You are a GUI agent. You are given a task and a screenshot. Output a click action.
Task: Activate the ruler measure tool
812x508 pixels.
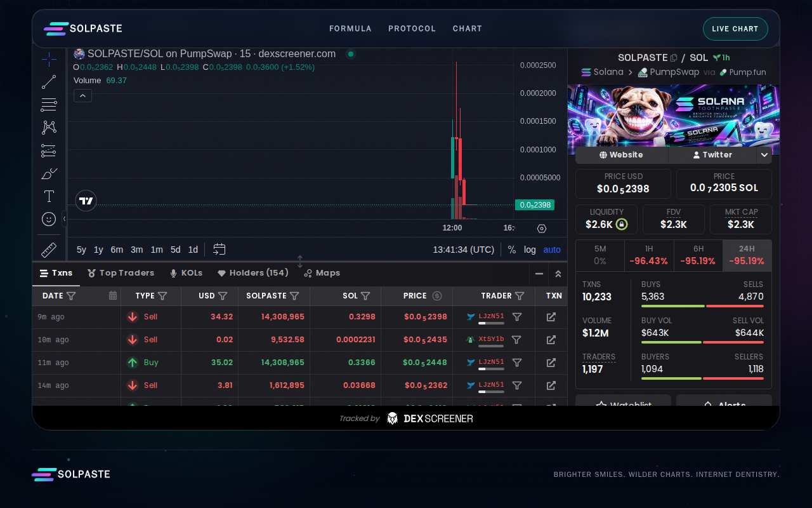49,250
